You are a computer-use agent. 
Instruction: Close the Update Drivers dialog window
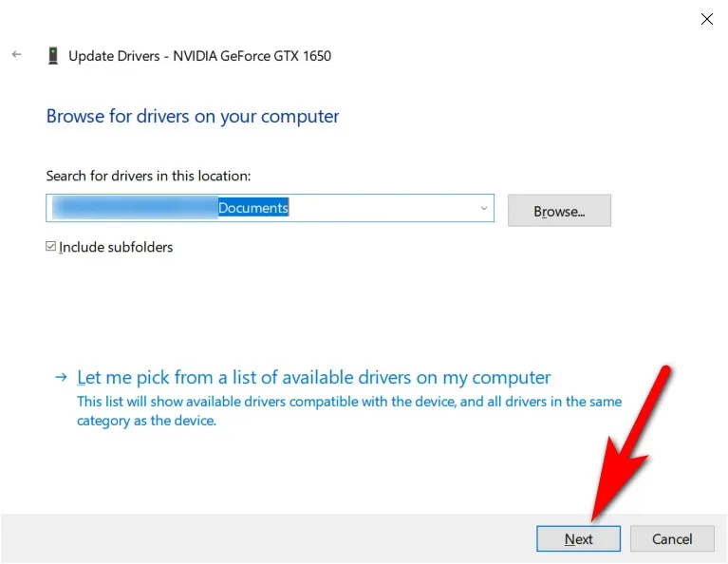click(706, 19)
